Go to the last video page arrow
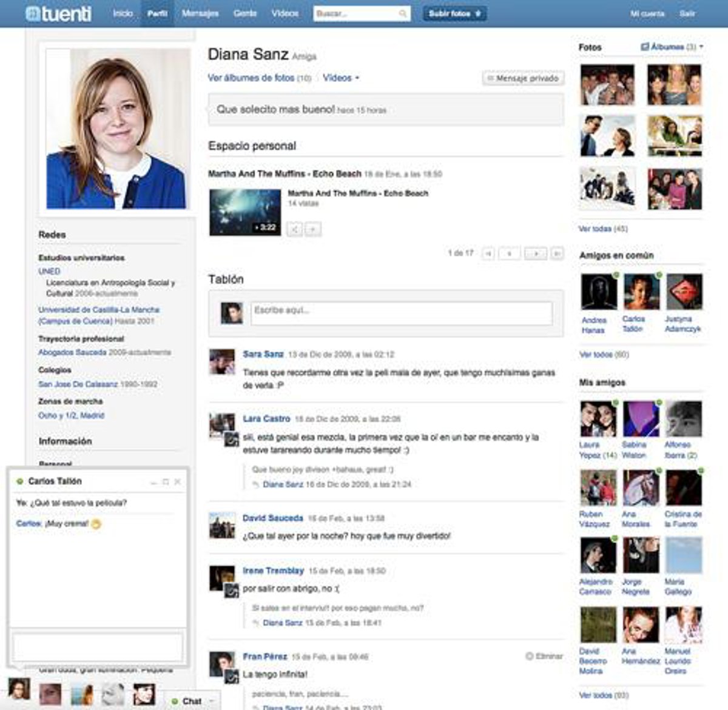The width and height of the screenshot is (728, 710). pyautogui.click(x=556, y=253)
